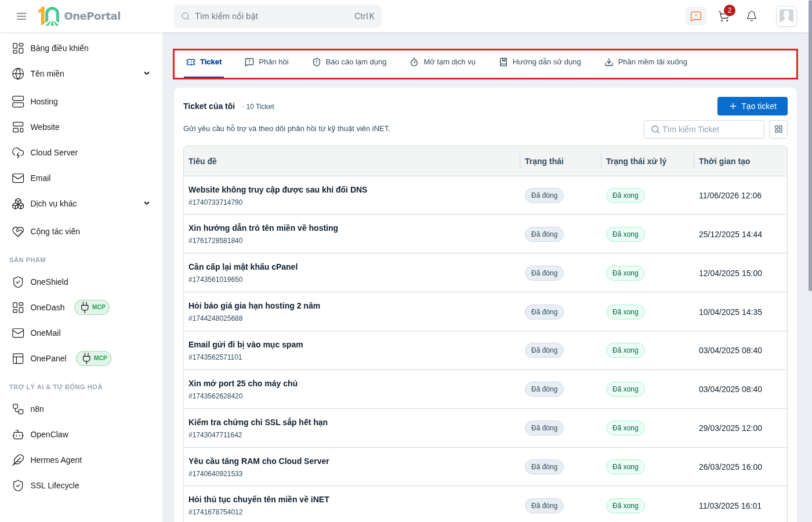Switch ticket list to grid view
Screen dimensions: 812x522
(x=778, y=129)
